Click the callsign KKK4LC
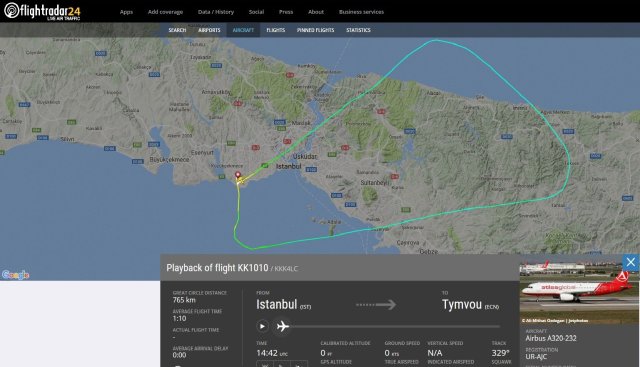Screen dimensions: 640x367 point(286,269)
